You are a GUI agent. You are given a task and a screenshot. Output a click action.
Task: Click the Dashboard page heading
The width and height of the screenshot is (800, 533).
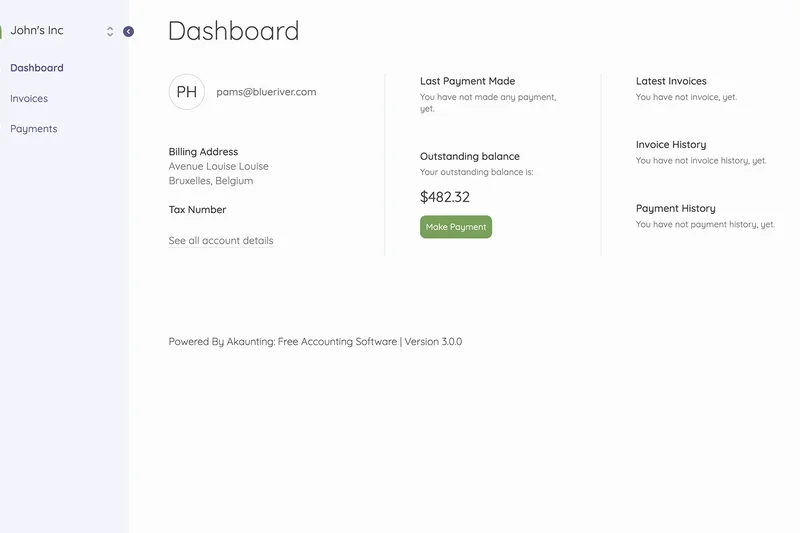tap(233, 31)
